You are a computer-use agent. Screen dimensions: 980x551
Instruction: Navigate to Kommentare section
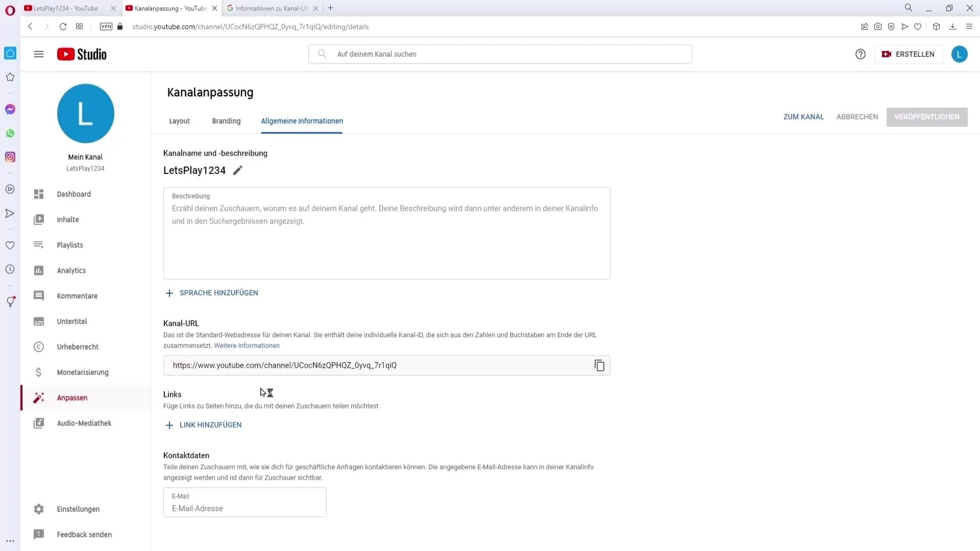pos(78,296)
